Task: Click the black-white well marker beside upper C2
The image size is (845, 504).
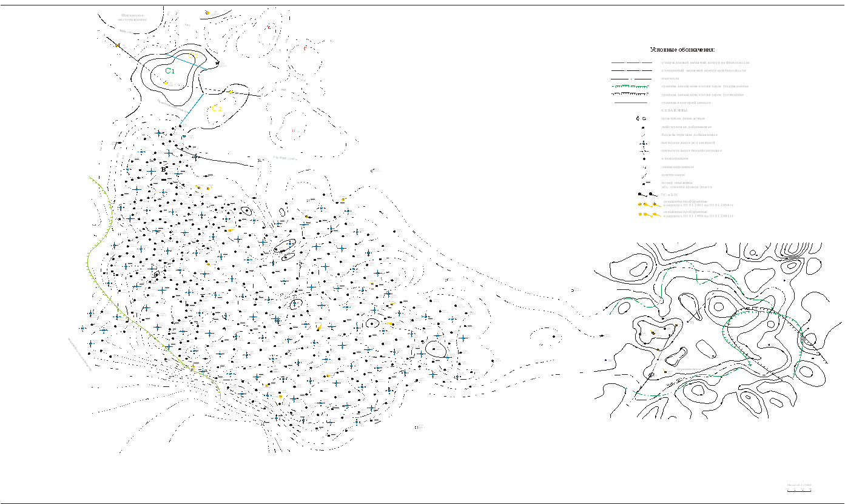Action: tap(217, 62)
